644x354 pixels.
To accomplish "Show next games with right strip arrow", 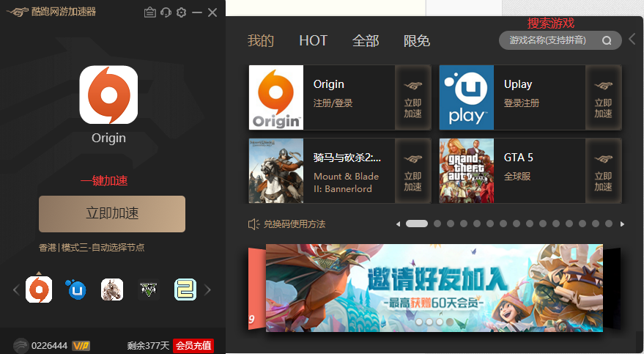I will pyautogui.click(x=207, y=290).
